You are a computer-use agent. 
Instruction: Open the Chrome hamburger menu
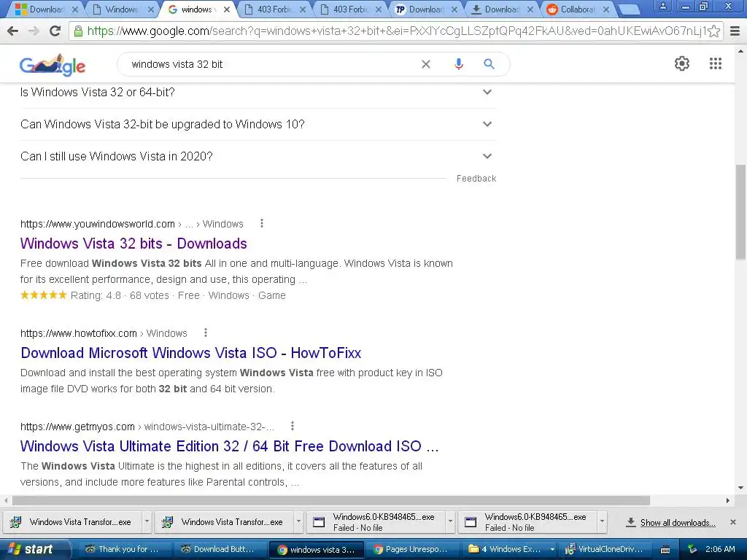pos(735,31)
